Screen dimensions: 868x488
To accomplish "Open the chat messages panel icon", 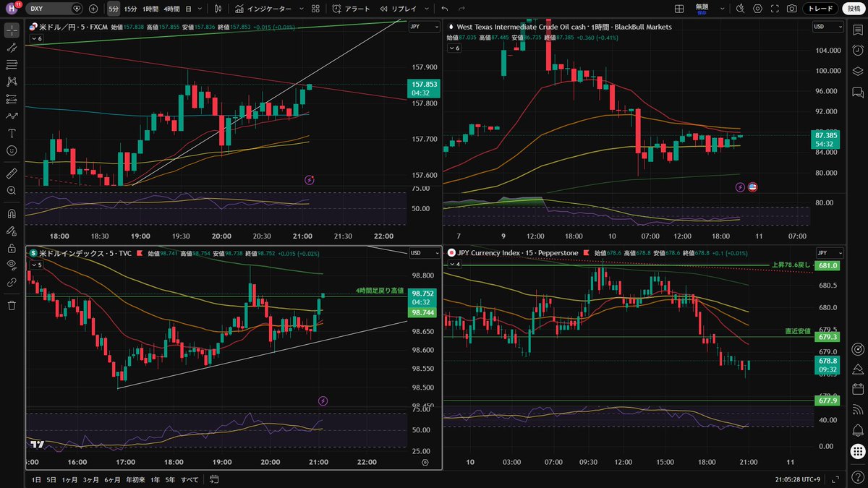I will [x=857, y=92].
